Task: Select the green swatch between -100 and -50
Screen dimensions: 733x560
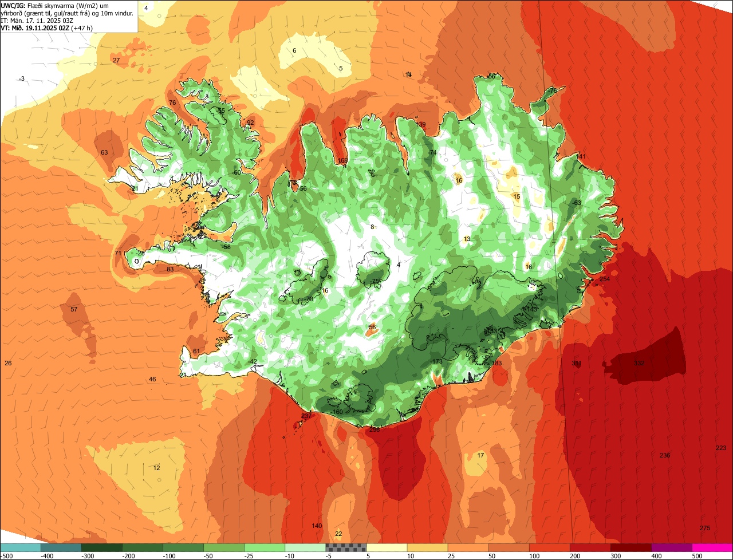Action: point(183,547)
